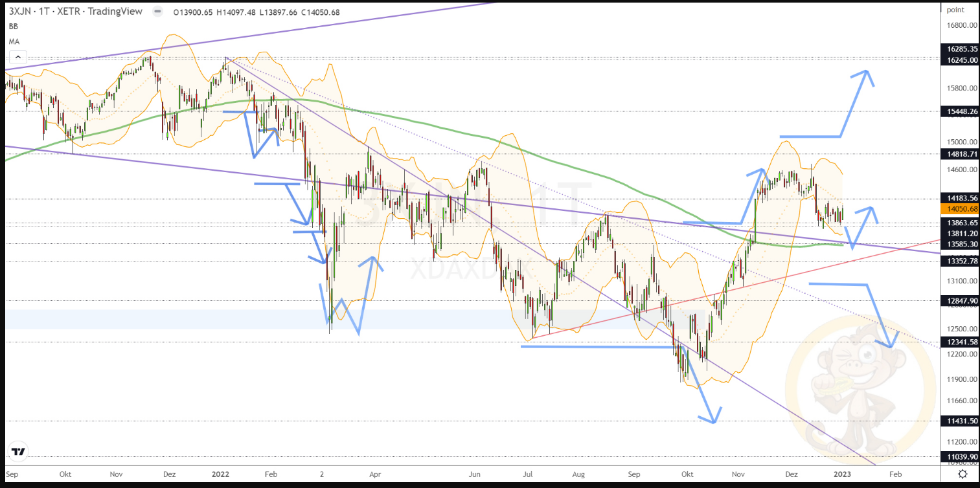Image resolution: width=980 pixels, height=488 pixels.
Task: Open chart settings via the gear icon
Action: (x=963, y=474)
